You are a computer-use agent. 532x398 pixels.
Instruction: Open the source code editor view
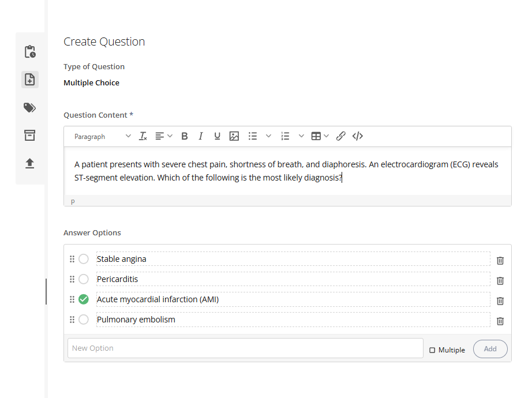click(357, 136)
